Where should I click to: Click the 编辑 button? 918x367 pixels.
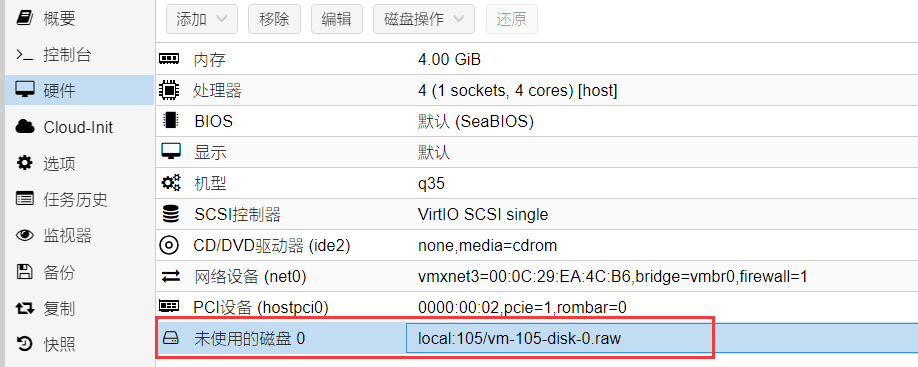(337, 19)
